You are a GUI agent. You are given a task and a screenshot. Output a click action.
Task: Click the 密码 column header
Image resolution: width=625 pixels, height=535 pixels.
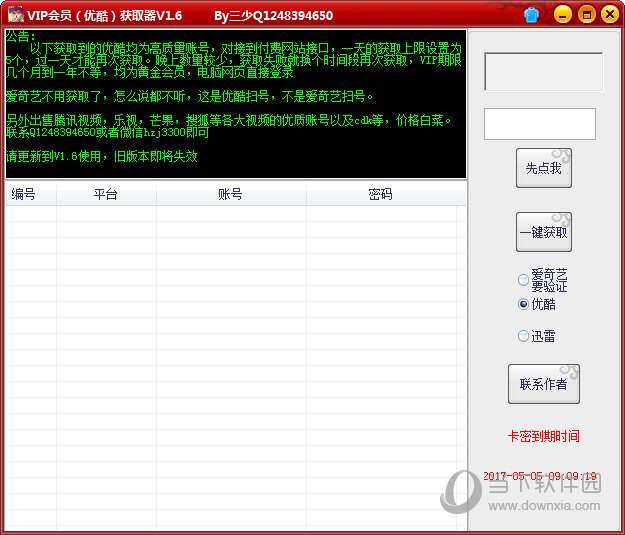click(x=386, y=194)
